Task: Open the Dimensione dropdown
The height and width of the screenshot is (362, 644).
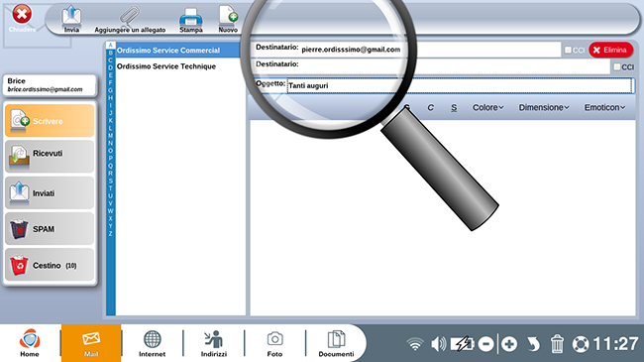Action: (544, 107)
